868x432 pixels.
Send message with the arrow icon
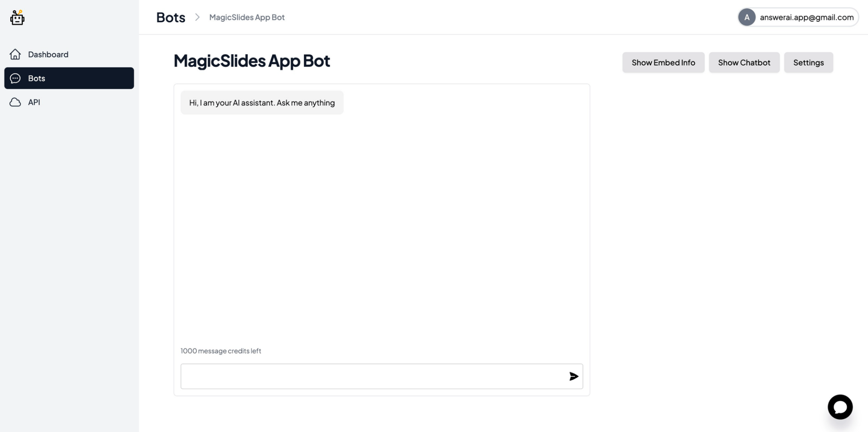(574, 376)
